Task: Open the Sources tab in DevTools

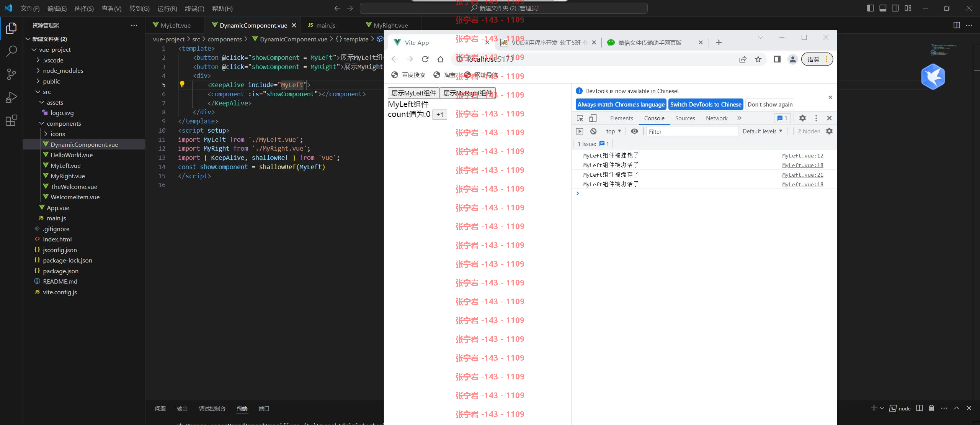Action: [685, 118]
